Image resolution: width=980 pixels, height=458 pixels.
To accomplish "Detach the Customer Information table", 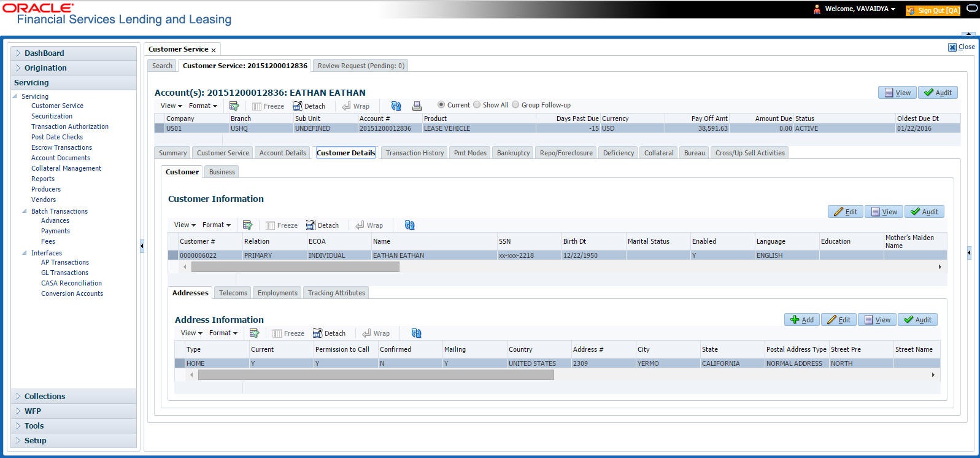I will (322, 225).
